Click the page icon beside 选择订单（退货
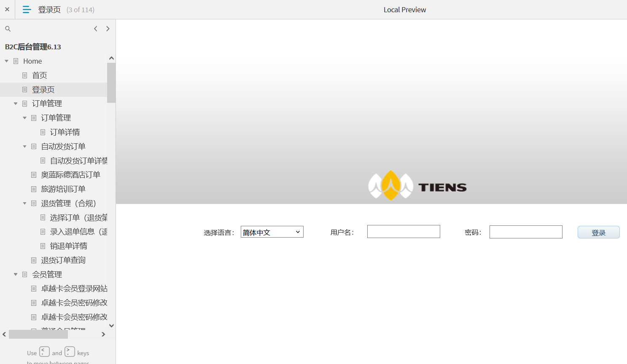 pos(43,218)
